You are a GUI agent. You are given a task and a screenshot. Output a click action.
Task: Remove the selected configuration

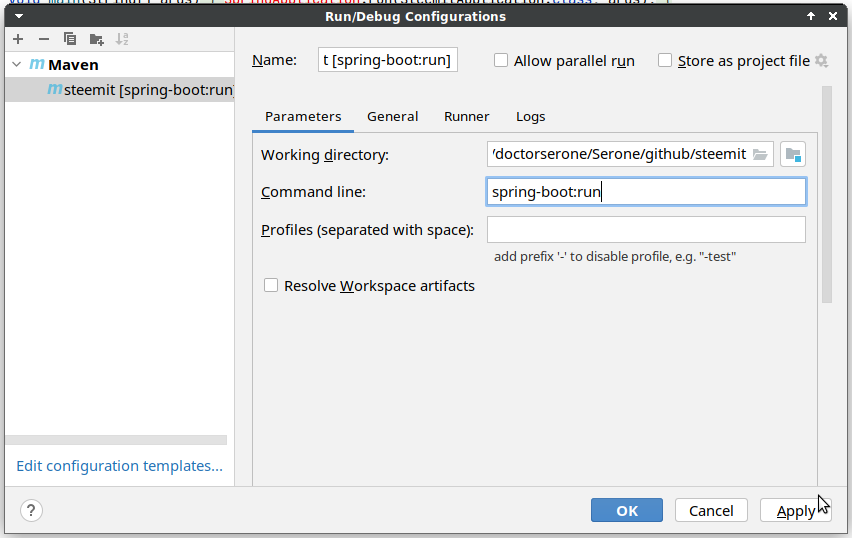click(44, 39)
